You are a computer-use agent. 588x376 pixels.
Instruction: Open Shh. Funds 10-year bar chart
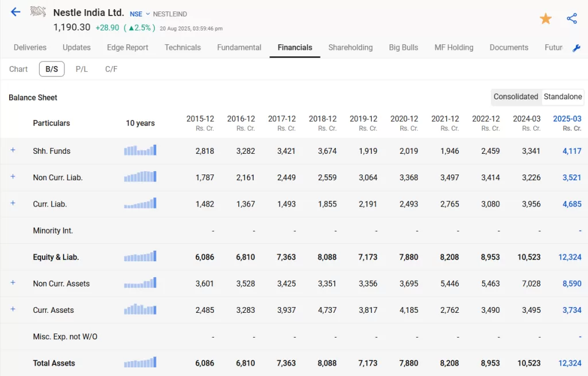click(x=140, y=150)
